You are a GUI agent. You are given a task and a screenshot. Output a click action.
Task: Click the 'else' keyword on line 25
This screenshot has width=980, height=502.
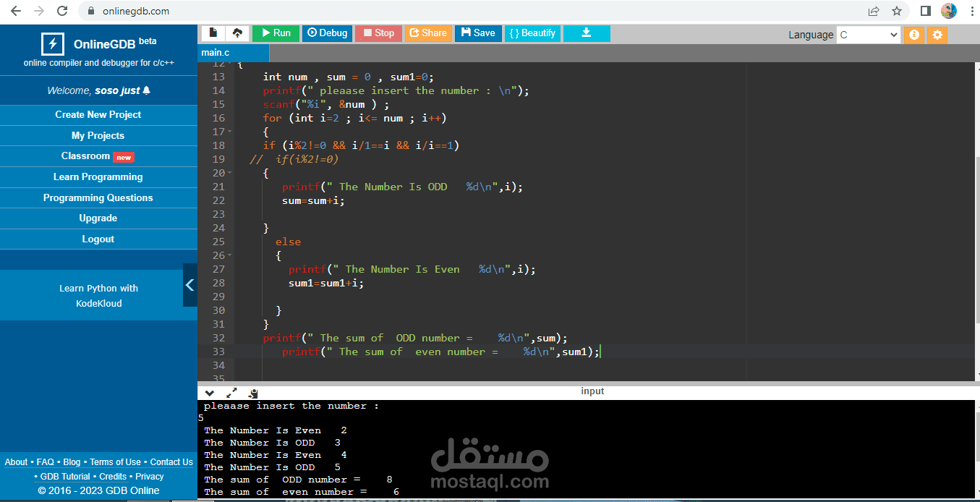288,242
